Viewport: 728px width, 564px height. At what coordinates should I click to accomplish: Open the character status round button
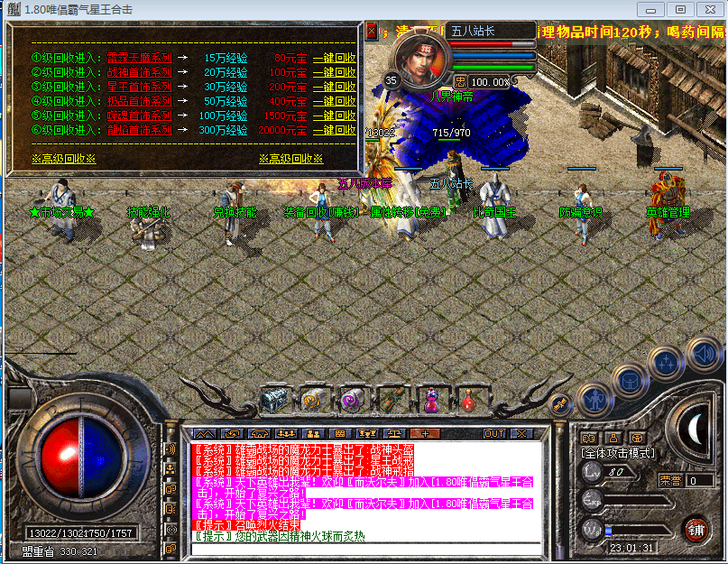(594, 399)
